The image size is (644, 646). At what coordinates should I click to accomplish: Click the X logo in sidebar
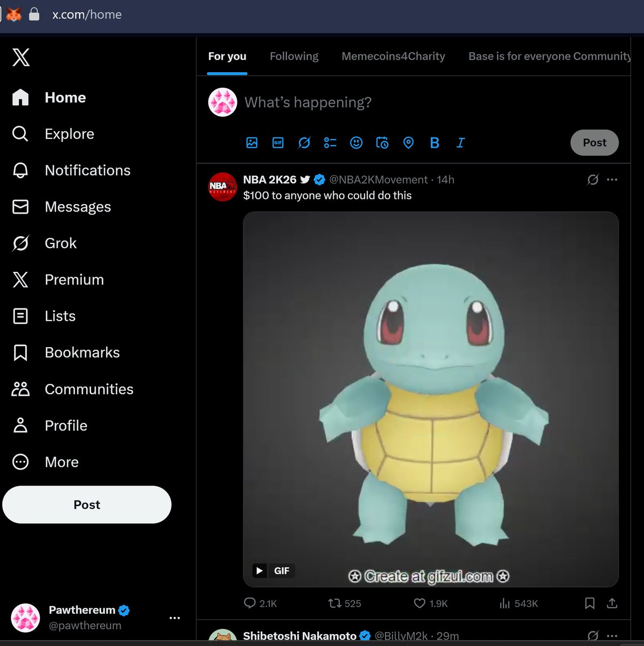pyautogui.click(x=21, y=57)
